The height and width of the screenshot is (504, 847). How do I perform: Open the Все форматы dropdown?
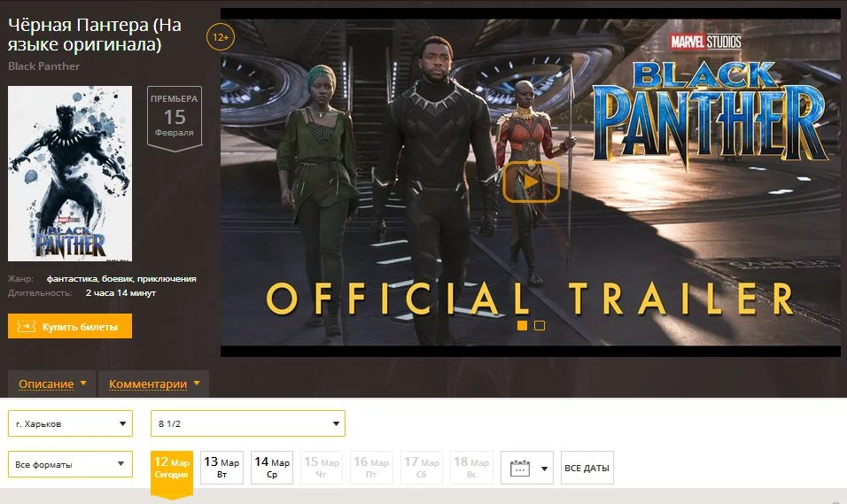tap(70, 464)
